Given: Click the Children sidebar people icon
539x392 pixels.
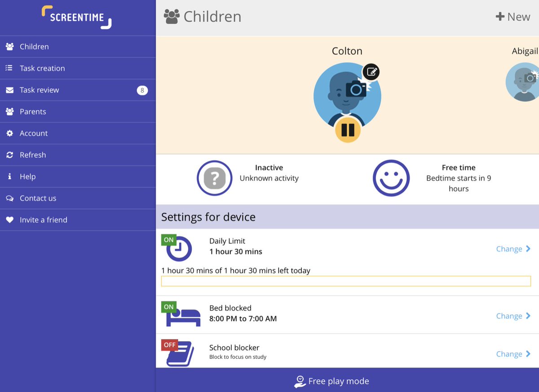Looking at the screenshot, I should pos(9,47).
